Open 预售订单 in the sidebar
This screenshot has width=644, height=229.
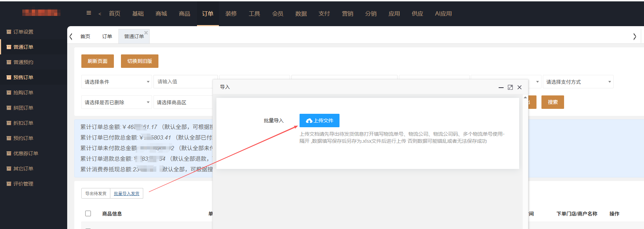tap(23, 77)
